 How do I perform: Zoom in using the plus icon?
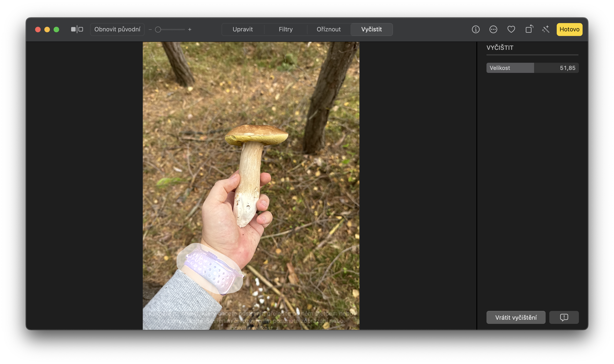(190, 29)
